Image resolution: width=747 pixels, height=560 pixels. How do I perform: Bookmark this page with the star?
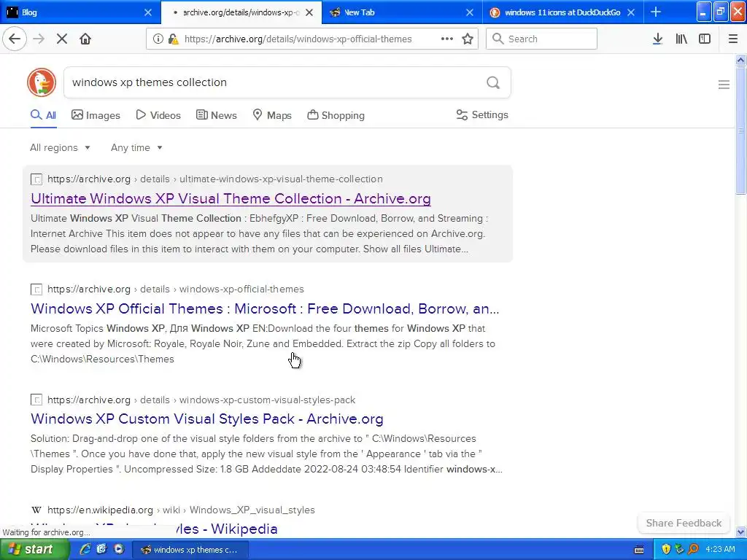468,39
